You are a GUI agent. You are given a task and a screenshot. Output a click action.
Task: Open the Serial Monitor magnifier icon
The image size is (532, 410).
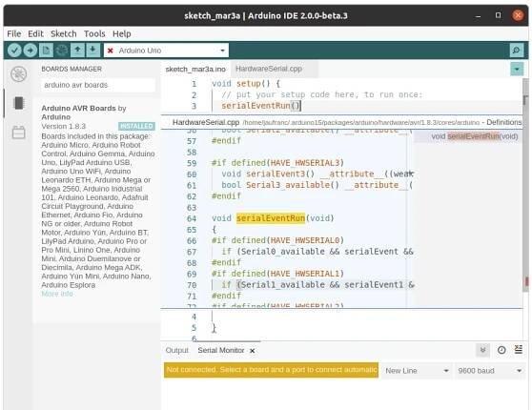pos(517,51)
